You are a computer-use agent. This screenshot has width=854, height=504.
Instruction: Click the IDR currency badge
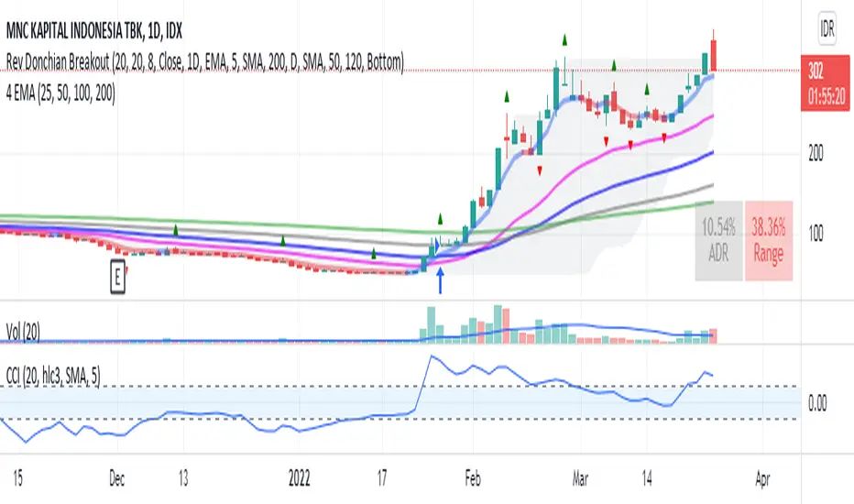[x=827, y=29]
